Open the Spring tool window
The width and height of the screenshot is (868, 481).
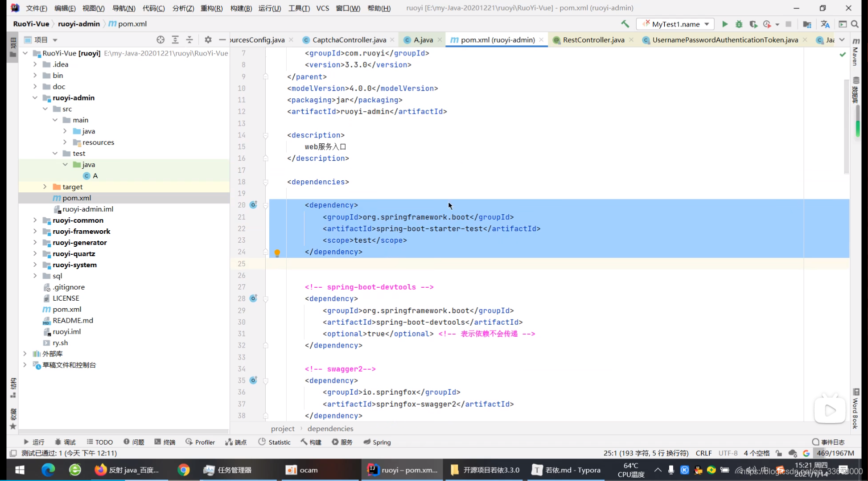pyautogui.click(x=377, y=442)
